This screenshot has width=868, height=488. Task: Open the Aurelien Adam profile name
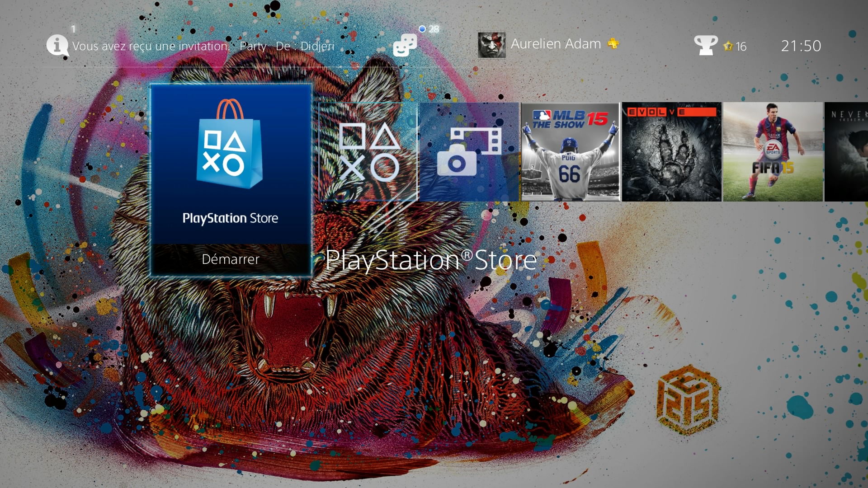point(556,44)
